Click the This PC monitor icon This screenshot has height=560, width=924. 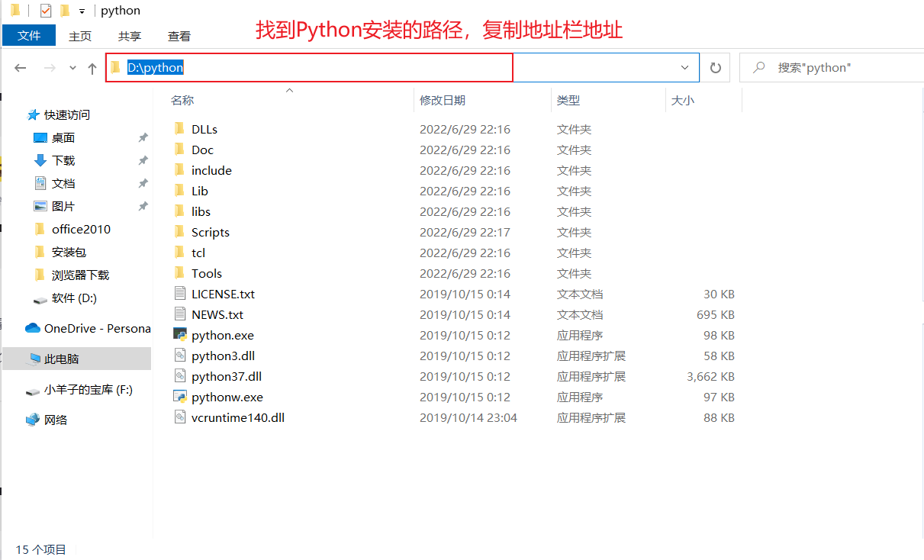click(x=35, y=359)
